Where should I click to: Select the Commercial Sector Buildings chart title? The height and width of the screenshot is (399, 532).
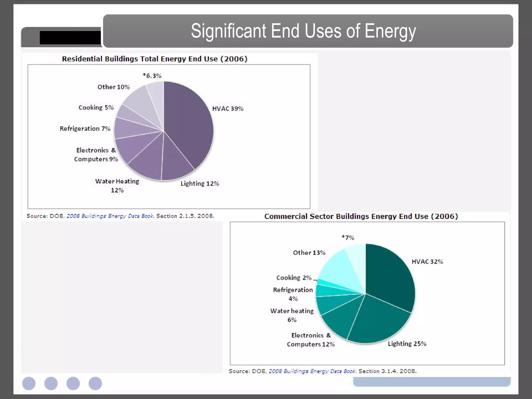[361, 216]
